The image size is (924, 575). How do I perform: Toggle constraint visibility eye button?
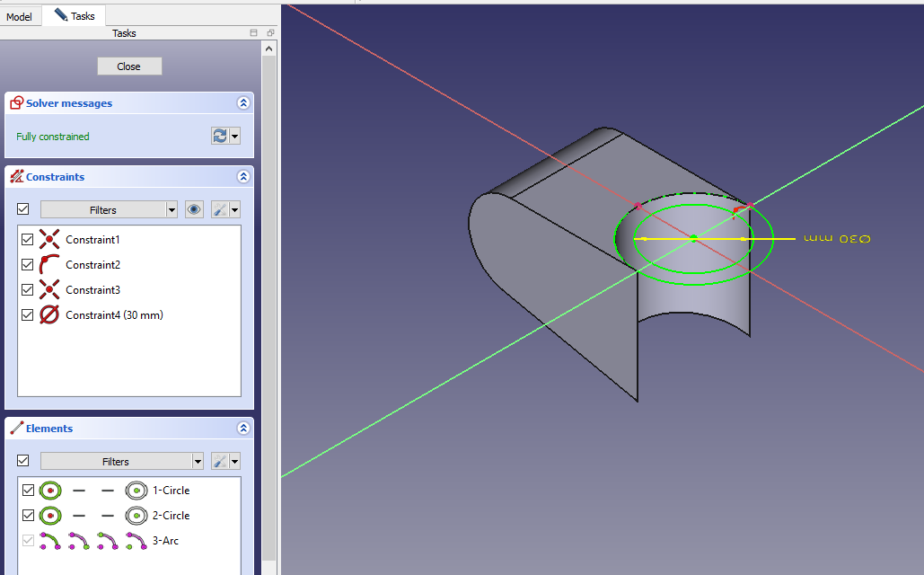tap(194, 209)
